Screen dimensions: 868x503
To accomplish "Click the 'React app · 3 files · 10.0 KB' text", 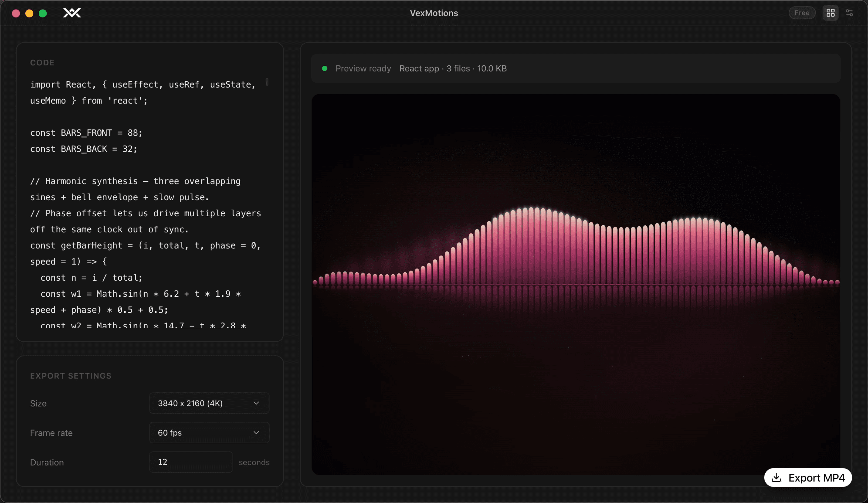I will click(x=453, y=68).
